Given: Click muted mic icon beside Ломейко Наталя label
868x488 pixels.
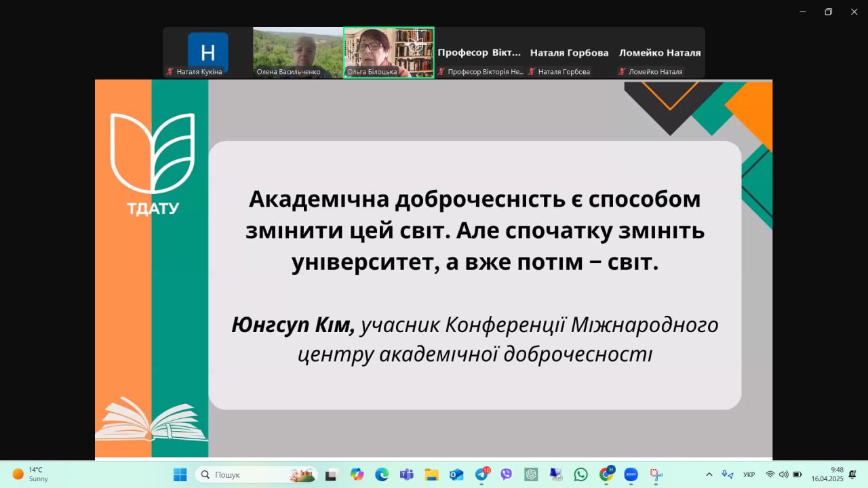Looking at the screenshot, I should [x=622, y=71].
